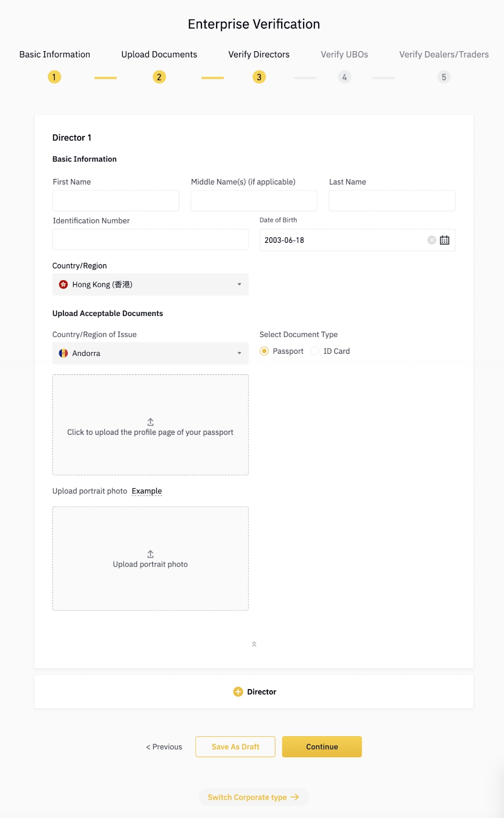The image size is (504, 818).
Task: Focus the First Name input field
Action: (x=116, y=201)
